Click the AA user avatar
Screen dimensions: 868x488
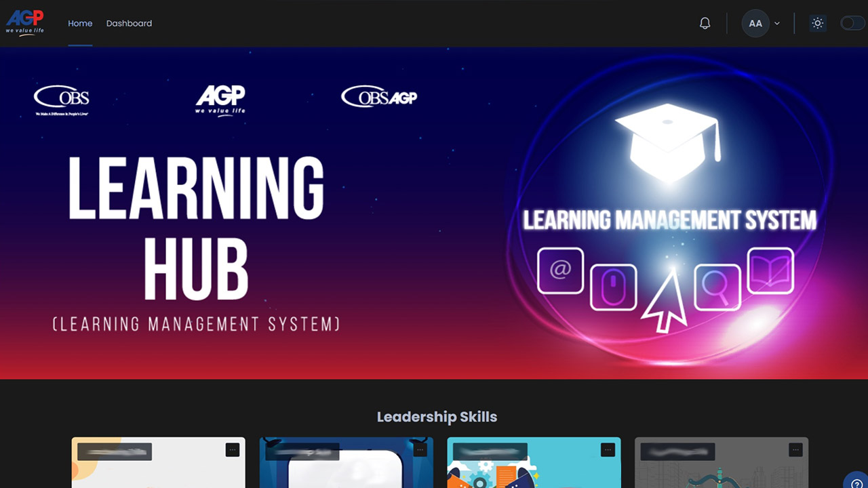[x=755, y=23]
